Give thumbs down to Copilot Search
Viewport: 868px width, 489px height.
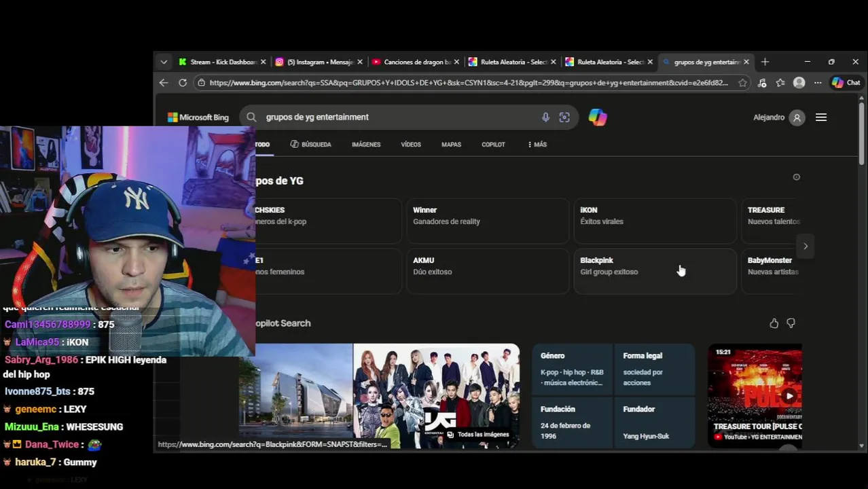791,323
